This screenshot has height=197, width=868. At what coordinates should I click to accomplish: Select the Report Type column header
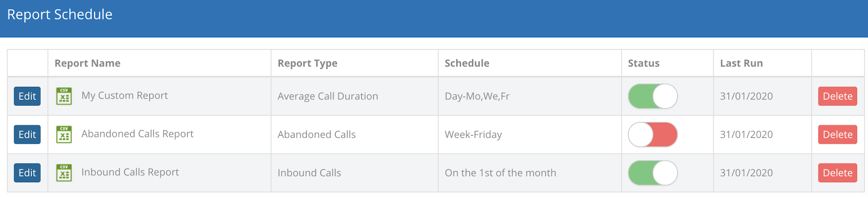[x=308, y=63]
